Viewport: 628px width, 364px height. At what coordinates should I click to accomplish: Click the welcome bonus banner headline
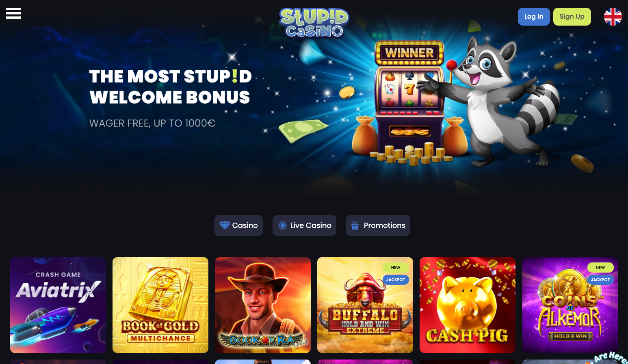[x=171, y=87]
